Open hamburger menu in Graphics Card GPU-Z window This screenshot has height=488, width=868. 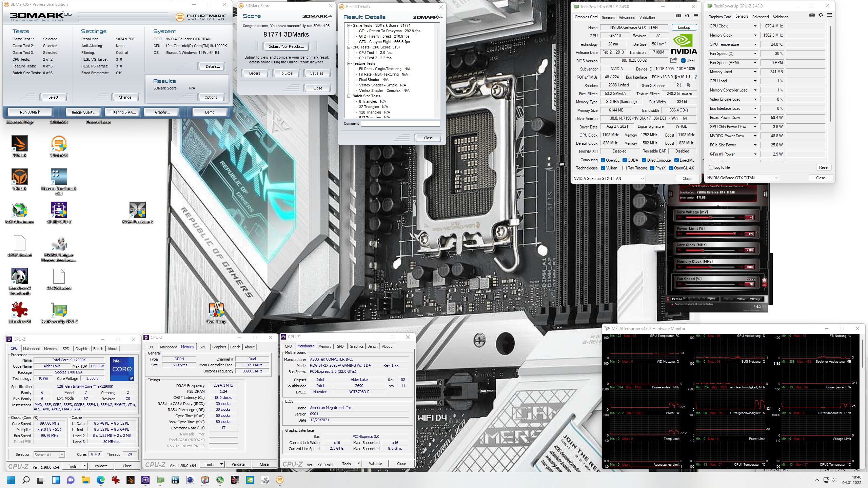(696, 16)
